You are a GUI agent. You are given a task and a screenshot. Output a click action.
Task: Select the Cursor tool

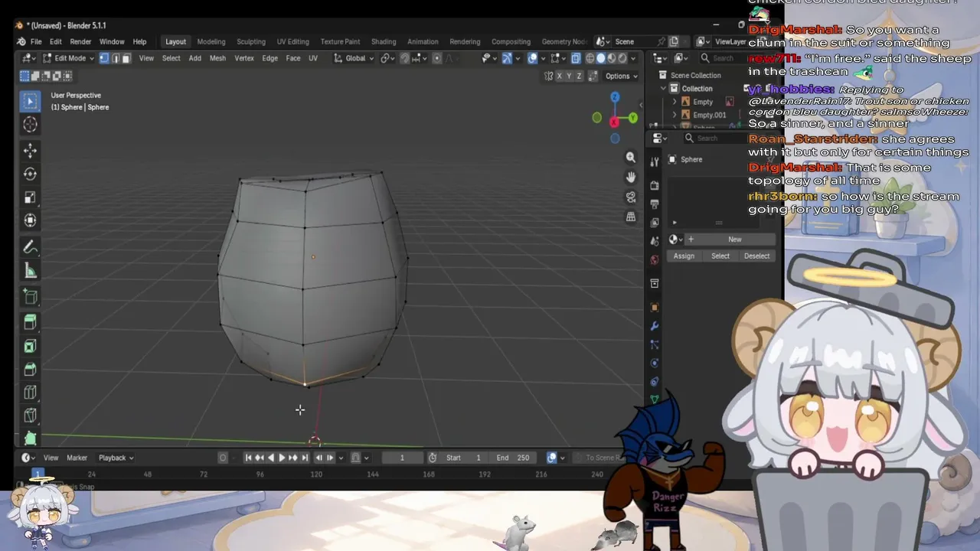point(30,125)
